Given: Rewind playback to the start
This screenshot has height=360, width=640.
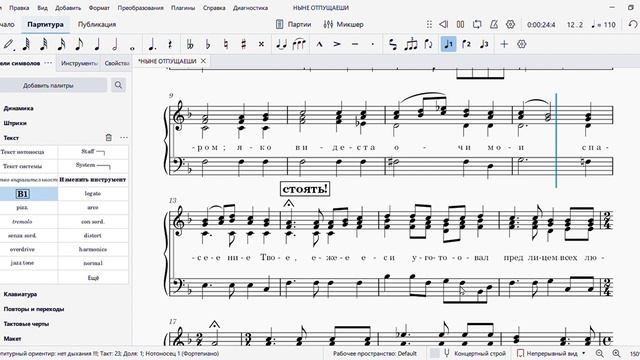Looking at the screenshot, I should coord(444,24).
